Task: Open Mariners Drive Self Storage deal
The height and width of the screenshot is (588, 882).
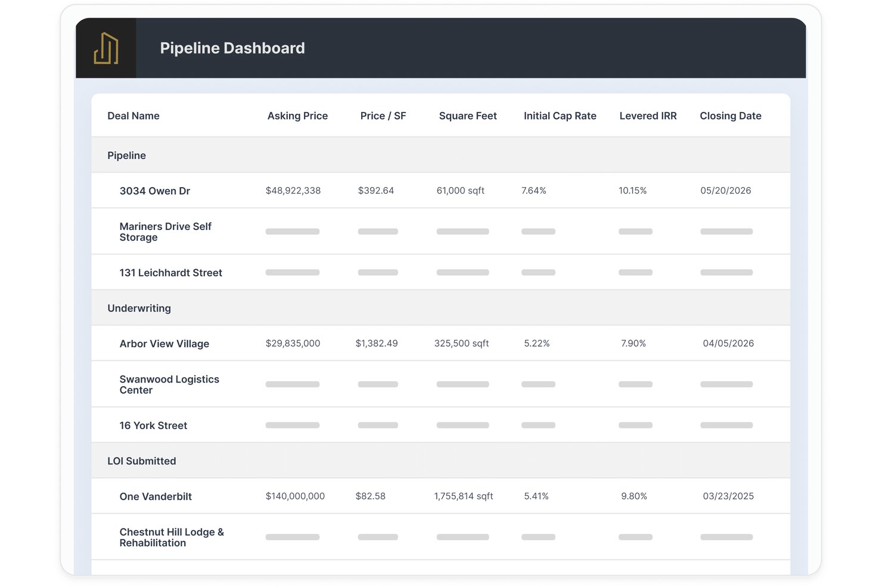Action: pos(165,232)
